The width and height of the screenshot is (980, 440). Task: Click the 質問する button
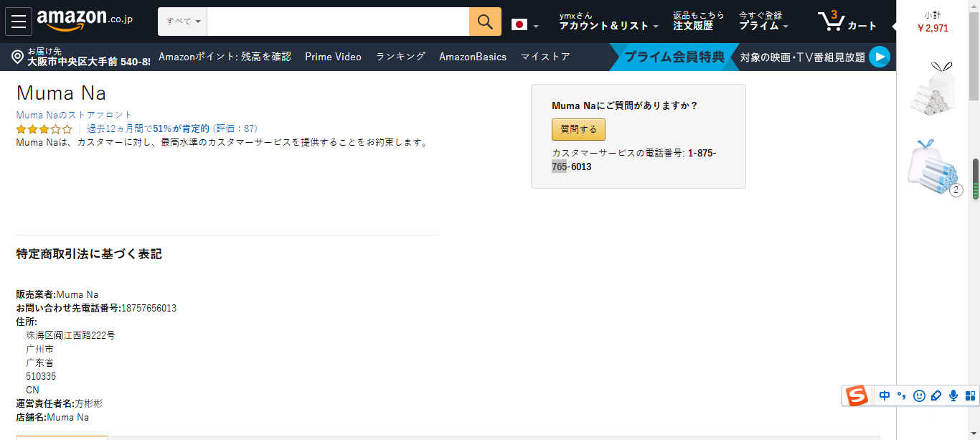pos(578,129)
